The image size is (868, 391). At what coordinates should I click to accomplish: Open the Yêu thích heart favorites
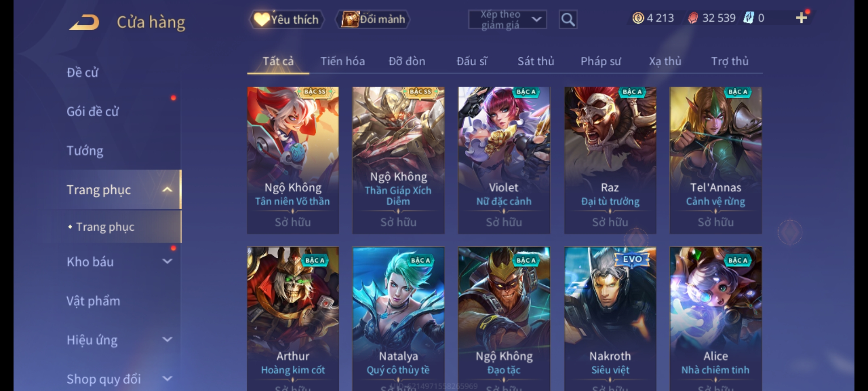point(286,20)
